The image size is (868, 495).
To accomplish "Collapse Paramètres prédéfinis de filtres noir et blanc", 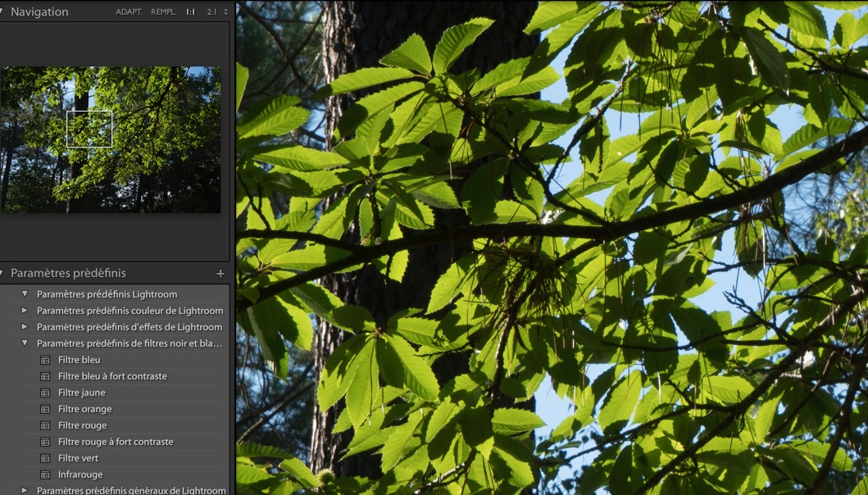I will tap(25, 343).
